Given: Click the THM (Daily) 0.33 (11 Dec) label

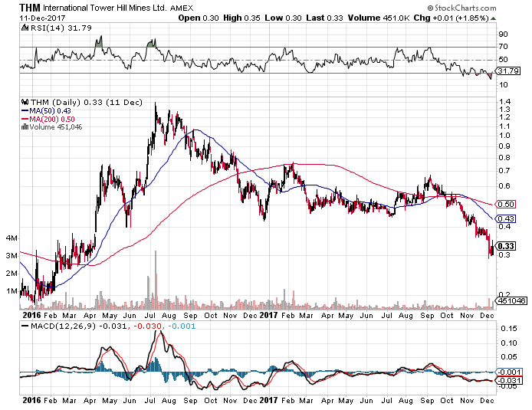Looking at the screenshot, I should click(87, 102).
